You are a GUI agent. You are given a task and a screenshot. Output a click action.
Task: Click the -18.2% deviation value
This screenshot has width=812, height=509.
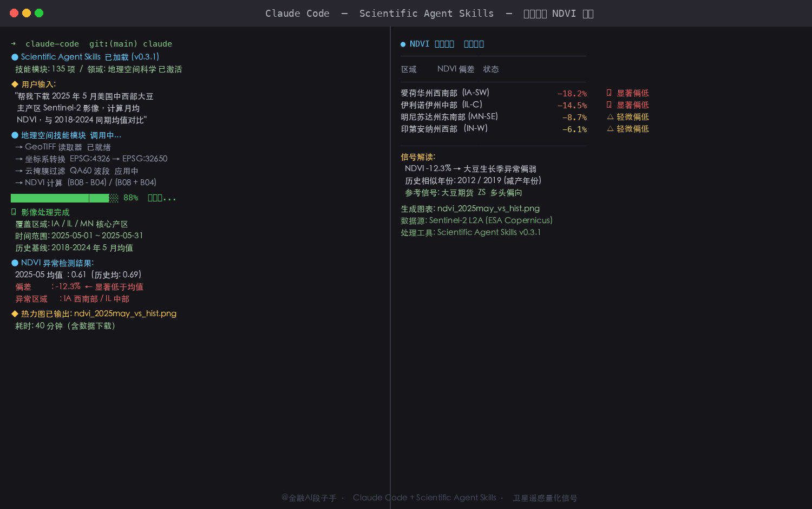pos(572,93)
